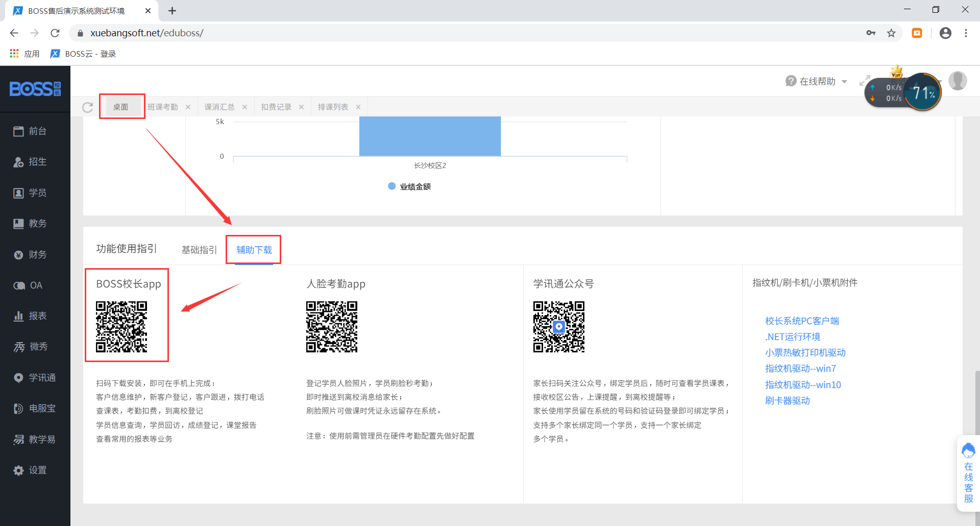Close the BOSS售后演示系统 browser tab
980x526 pixels.
148,11
